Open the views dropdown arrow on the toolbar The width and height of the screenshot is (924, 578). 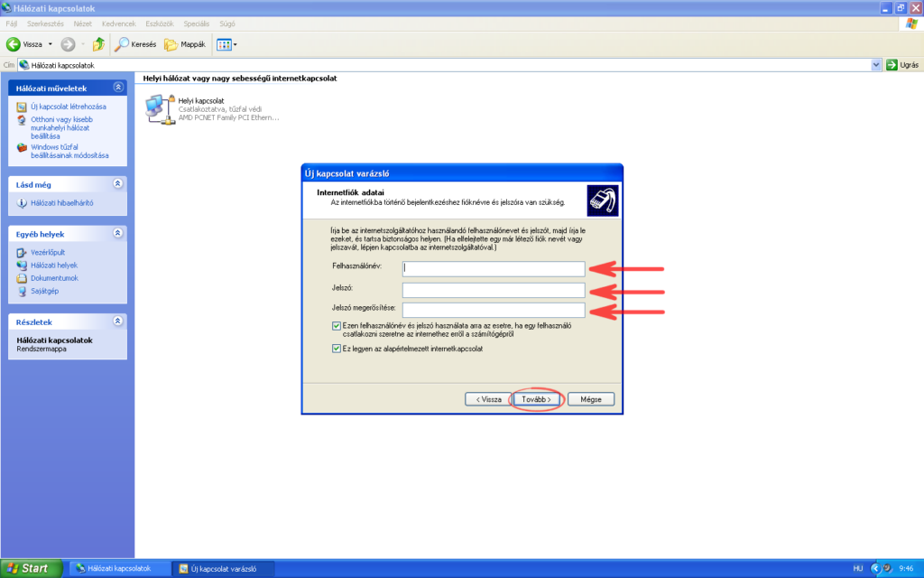point(234,42)
